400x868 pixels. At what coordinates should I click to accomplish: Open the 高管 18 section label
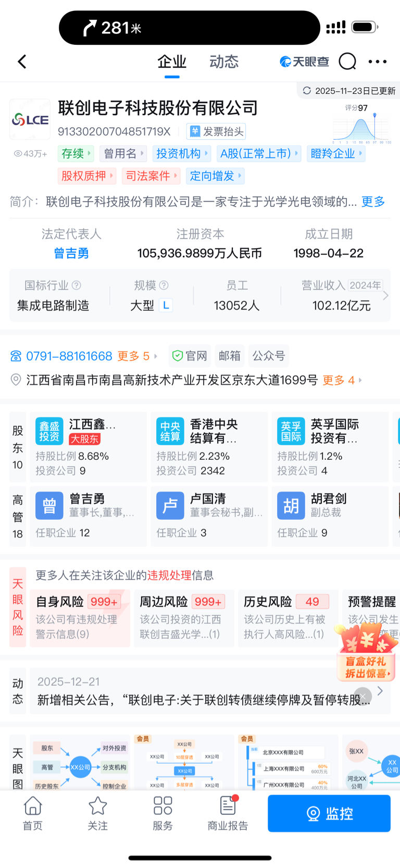(18, 517)
